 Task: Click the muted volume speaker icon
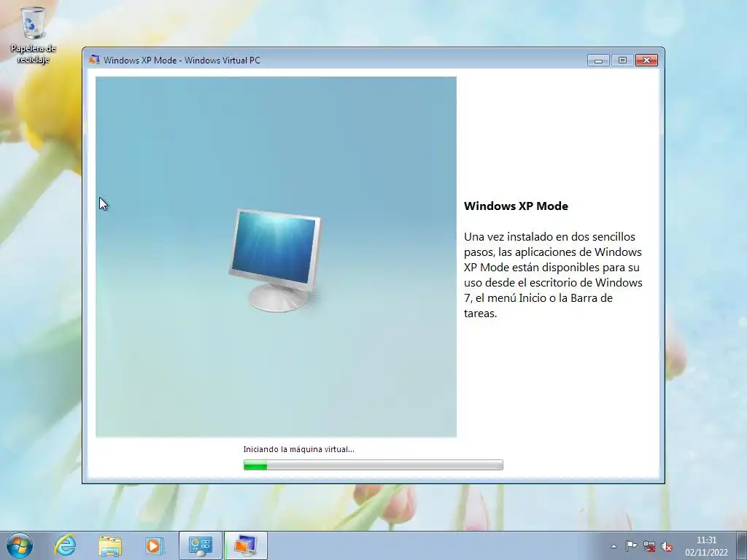(x=667, y=546)
